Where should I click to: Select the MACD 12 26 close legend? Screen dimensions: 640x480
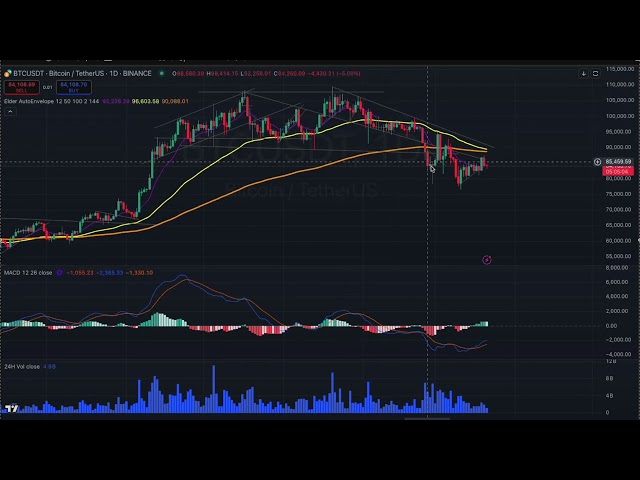[28, 273]
